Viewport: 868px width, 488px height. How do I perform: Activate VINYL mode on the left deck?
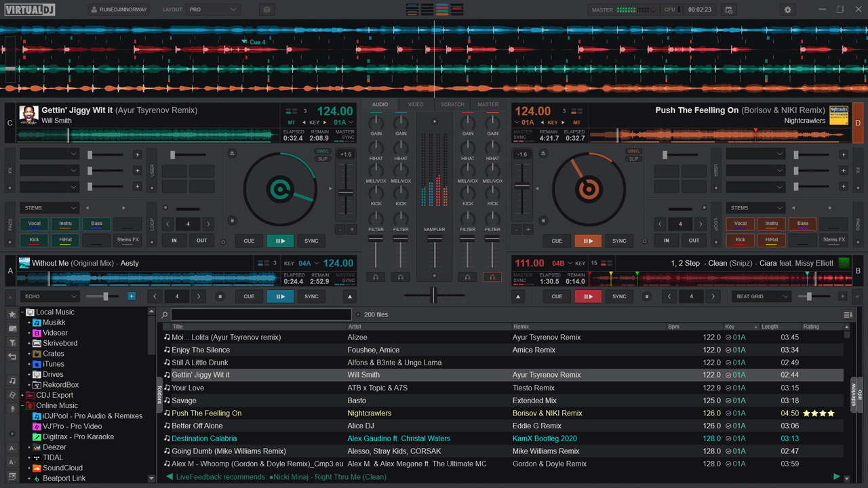point(323,151)
